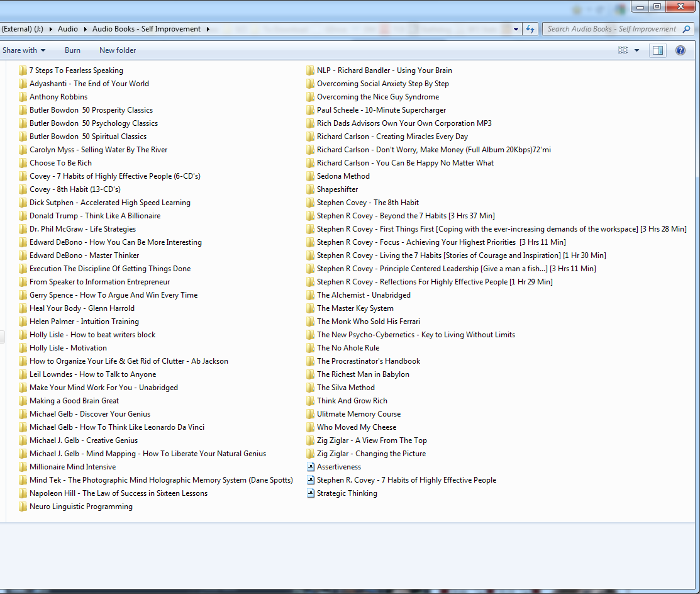Expand the arrow after (External) (J:)
The image size is (700, 594).
click(x=50, y=29)
